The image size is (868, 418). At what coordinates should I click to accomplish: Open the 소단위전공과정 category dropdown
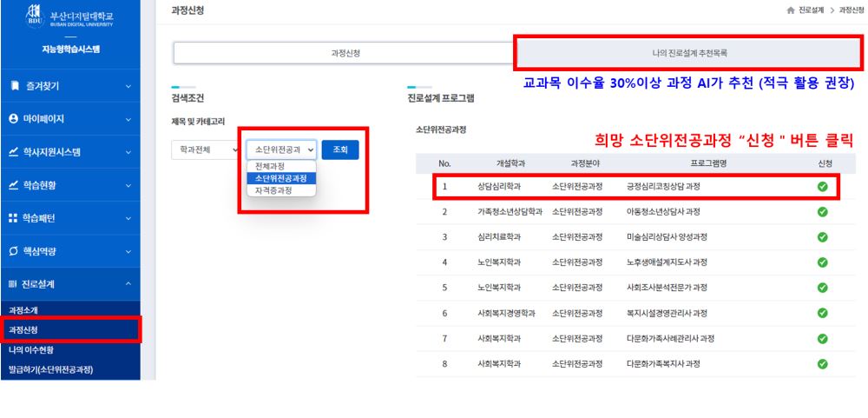(x=282, y=149)
